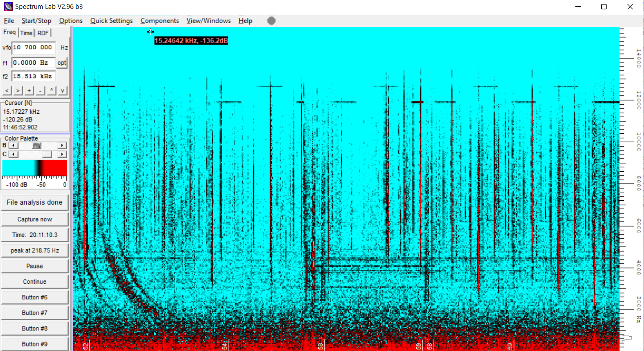Click the gray status indicator circle beside Help
The width and height of the screenshot is (644, 351).
coord(271,21)
